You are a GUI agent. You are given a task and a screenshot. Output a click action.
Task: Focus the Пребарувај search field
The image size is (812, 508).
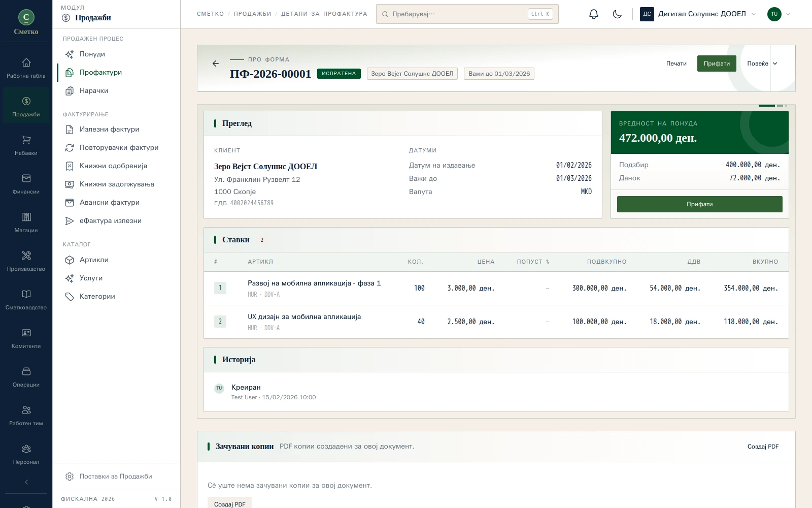[x=467, y=14]
